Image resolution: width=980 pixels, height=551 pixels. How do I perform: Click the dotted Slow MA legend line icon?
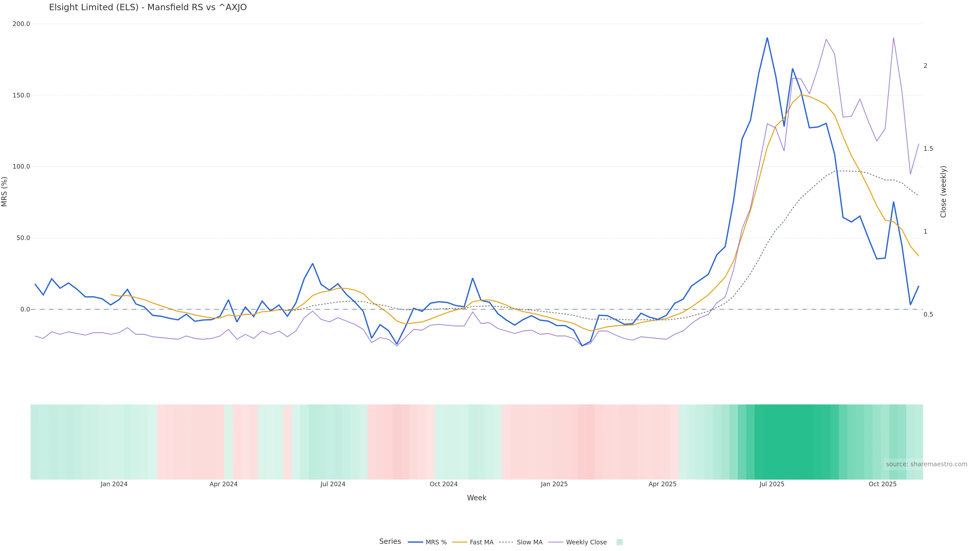point(506,542)
